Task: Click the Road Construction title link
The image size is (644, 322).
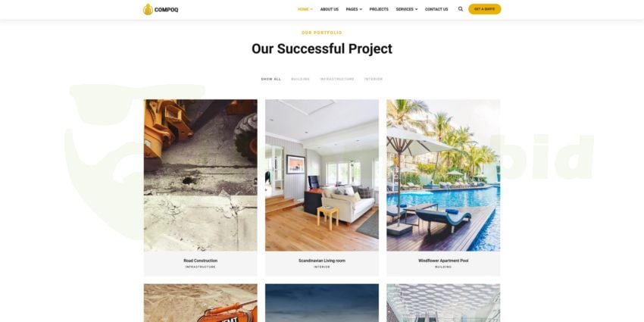Action: pos(201,261)
